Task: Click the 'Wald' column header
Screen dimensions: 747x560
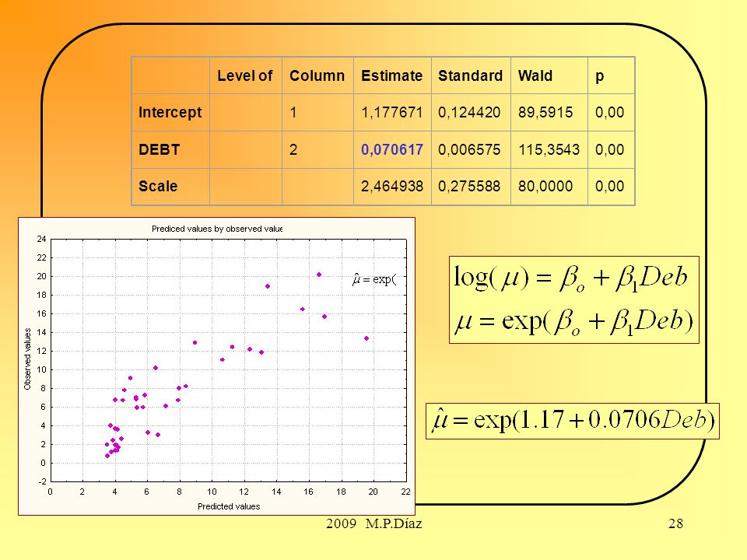Action: point(535,75)
